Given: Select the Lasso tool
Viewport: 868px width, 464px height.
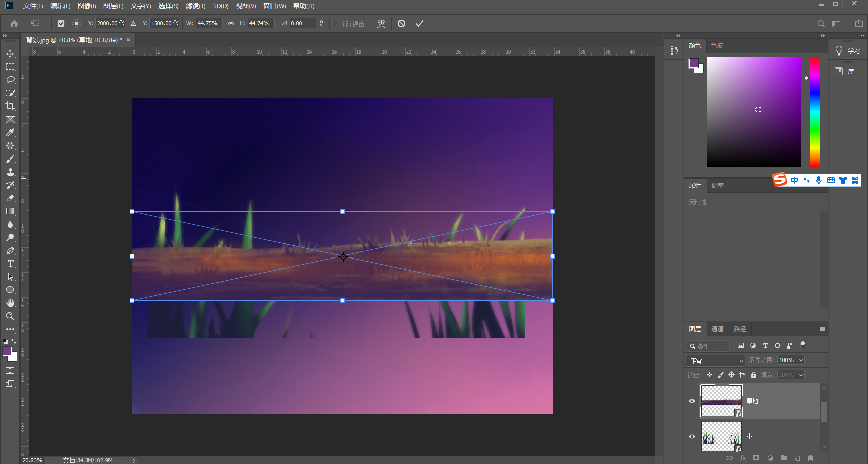Looking at the screenshot, I should coord(10,80).
